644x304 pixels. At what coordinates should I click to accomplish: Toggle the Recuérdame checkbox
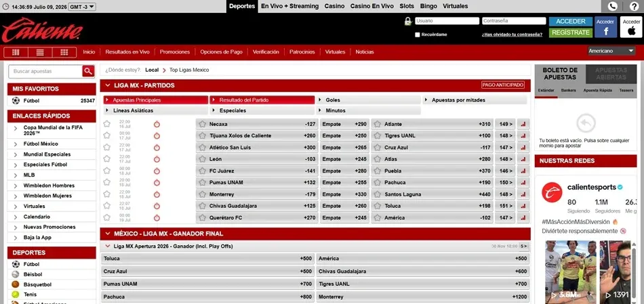point(418,35)
